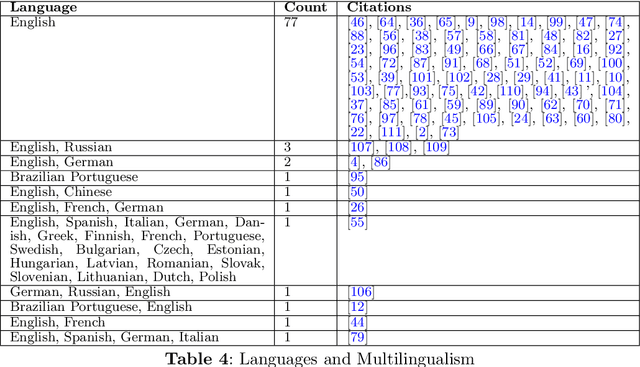Follow citation link 105

pos(487,118)
